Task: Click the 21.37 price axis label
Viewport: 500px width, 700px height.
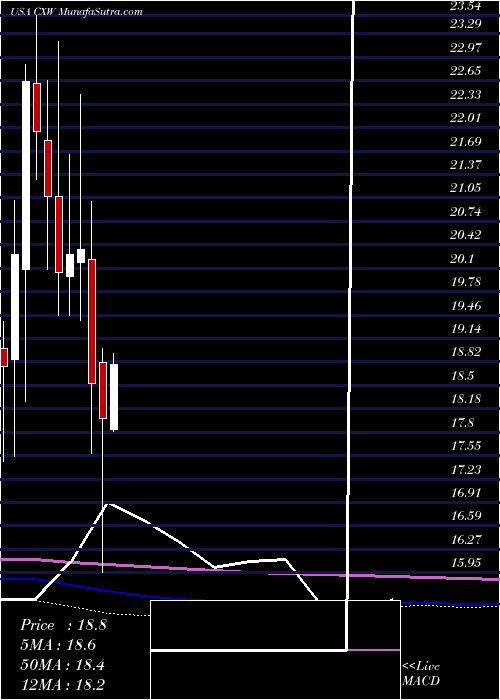Action: point(465,165)
